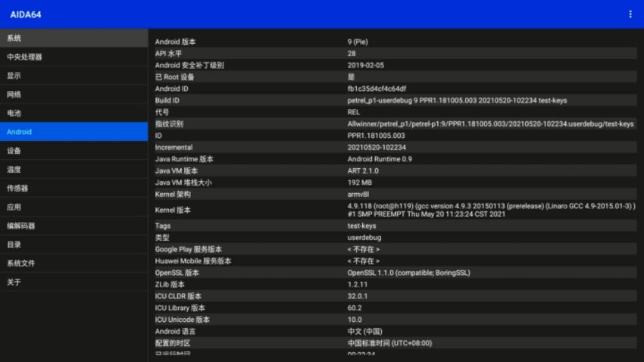Select the Android sidebar item

pyautogui.click(x=74, y=132)
